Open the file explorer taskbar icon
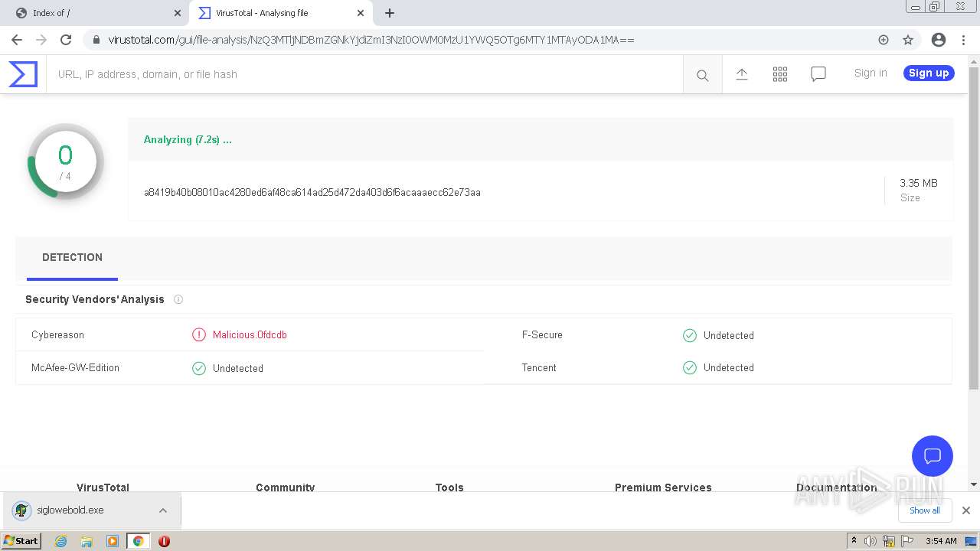Viewport: 980px width, 551px height. pyautogui.click(x=87, y=541)
